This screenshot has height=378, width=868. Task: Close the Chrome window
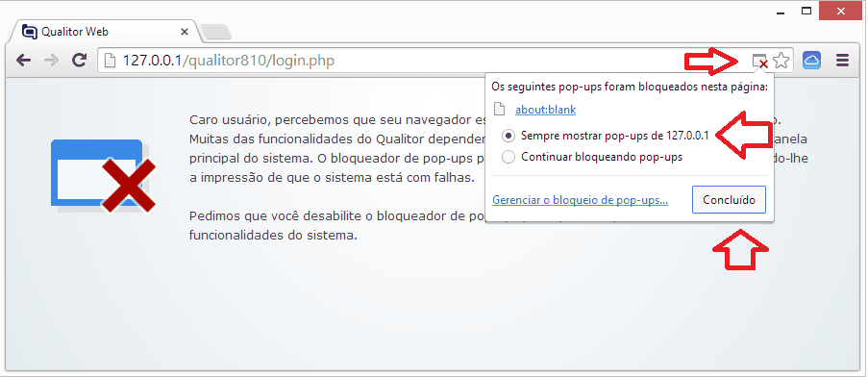click(840, 12)
